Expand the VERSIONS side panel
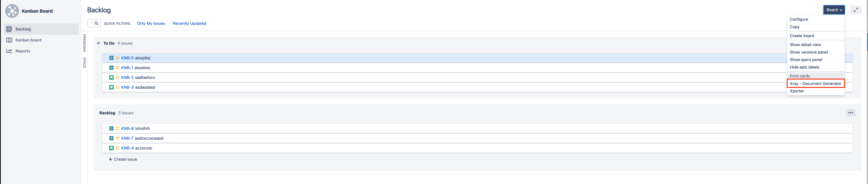This screenshot has height=184, width=868. 85,43
